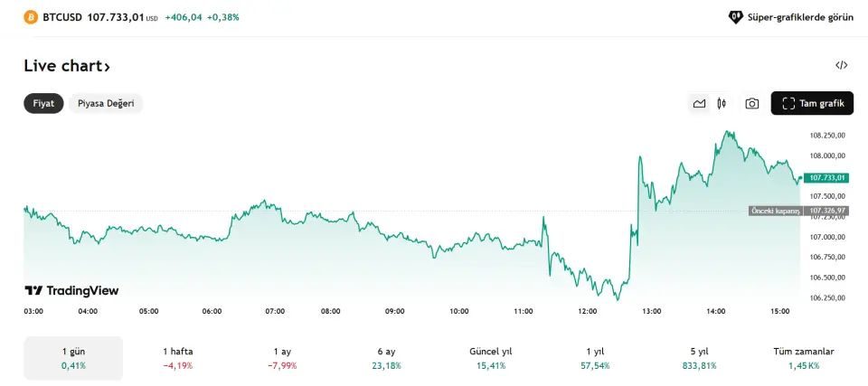Screen dimensions: 868x386
Task: Switch to candlestick chart style
Action: 722,103
